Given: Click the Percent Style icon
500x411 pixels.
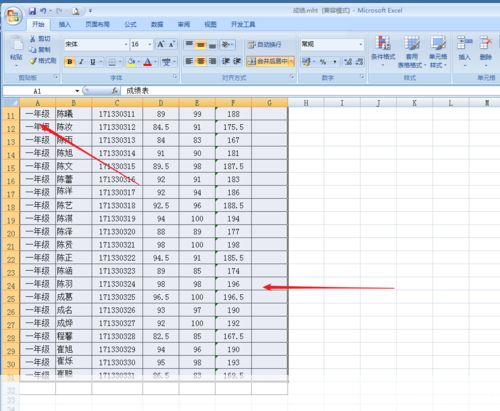Looking at the screenshot, I should pos(323,61).
